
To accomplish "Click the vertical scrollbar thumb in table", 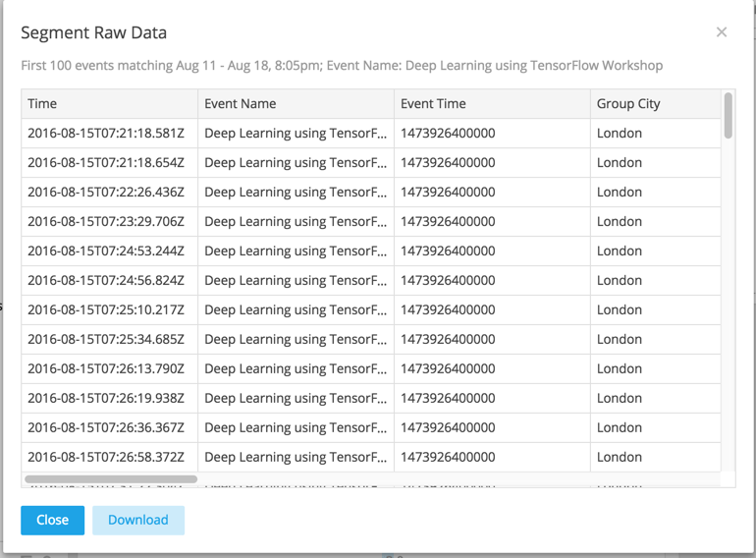I will pos(728,116).
